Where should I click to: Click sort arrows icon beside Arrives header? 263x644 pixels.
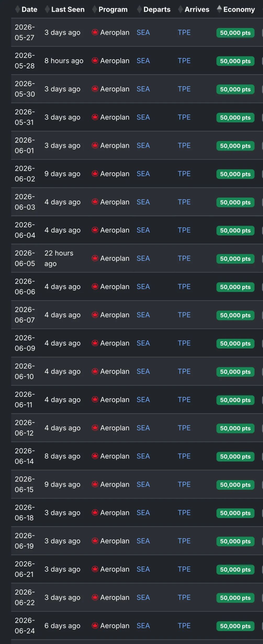(180, 9)
